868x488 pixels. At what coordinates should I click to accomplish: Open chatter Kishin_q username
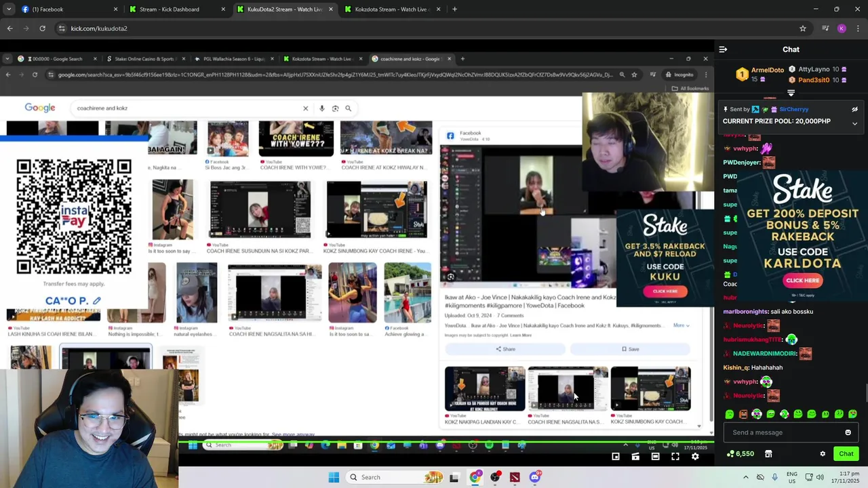(x=736, y=367)
